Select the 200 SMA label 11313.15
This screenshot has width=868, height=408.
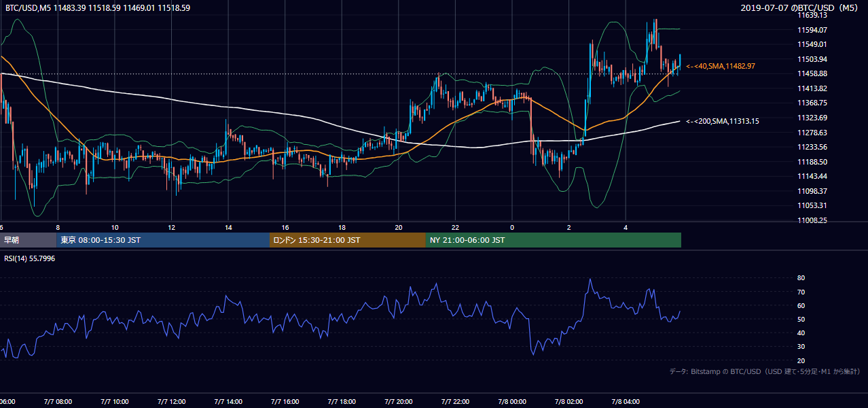coord(723,121)
